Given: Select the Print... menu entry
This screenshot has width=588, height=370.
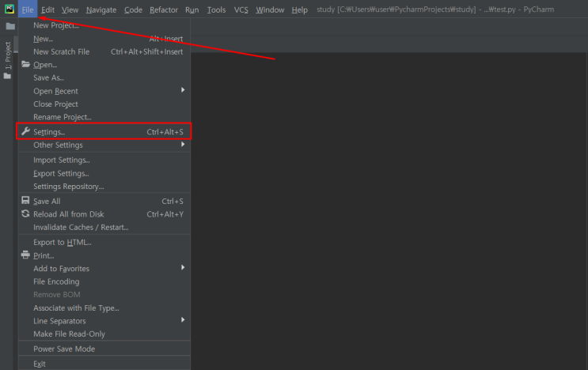Looking at the screenshot, I should (x=104, y=255).
